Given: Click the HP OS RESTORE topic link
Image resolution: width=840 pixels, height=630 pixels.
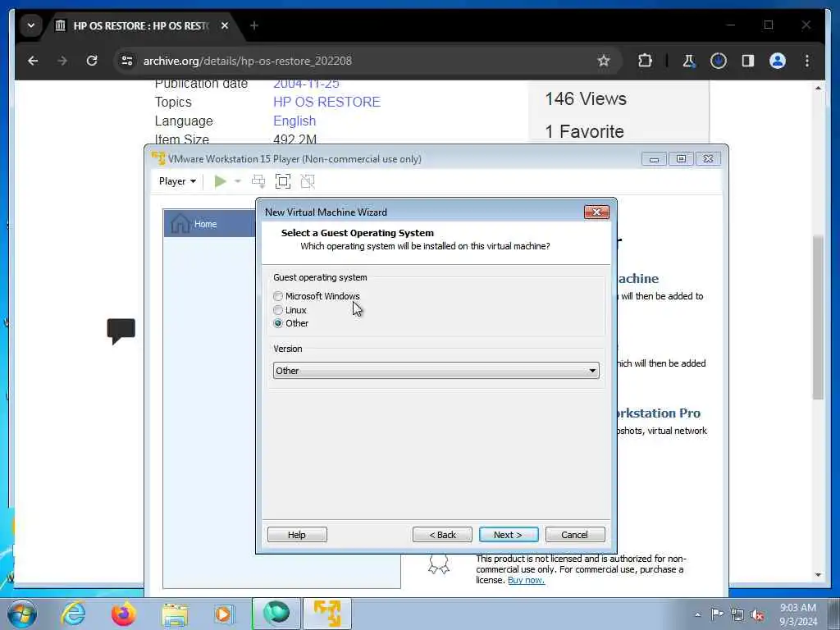Looking at the screenshot, I should [326, 102].
